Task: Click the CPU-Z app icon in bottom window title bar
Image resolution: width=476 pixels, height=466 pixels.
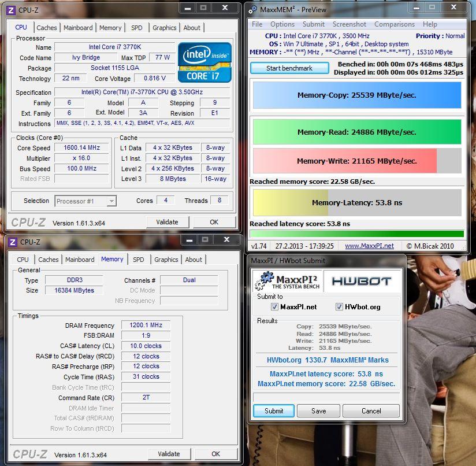Action: click(x=13, y=242)
